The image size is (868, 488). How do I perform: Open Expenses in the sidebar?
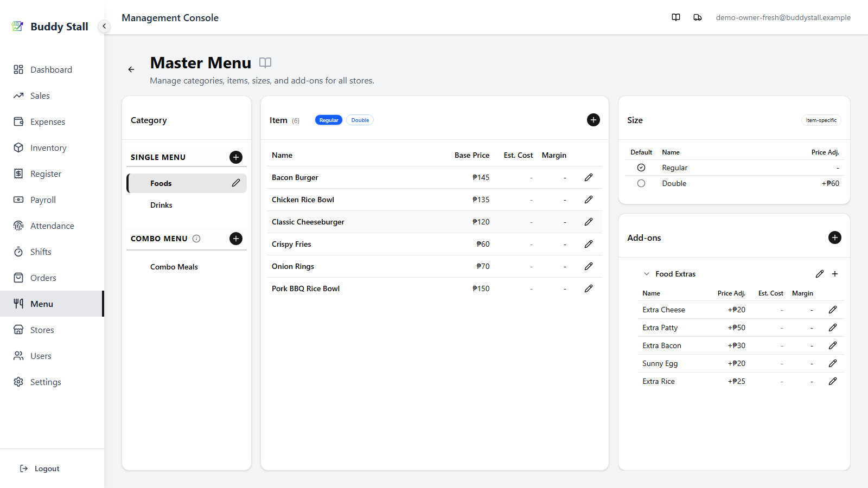pyautogui.click(x=52, y=121)
